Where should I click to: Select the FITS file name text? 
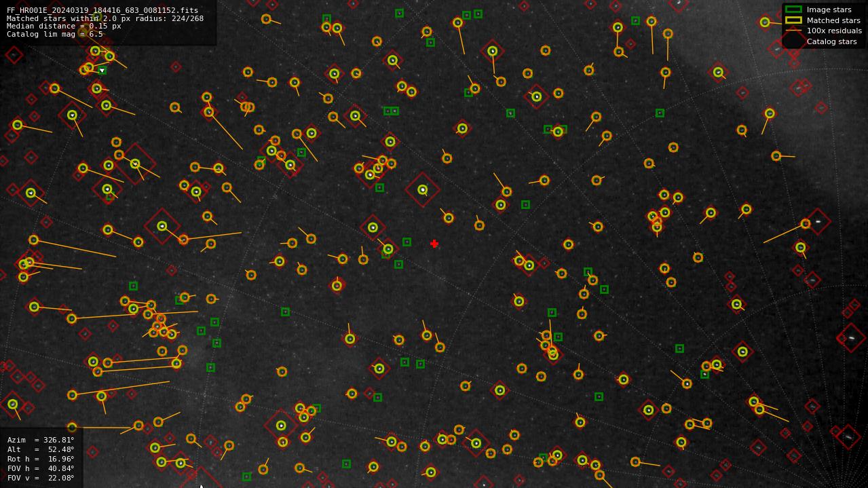point(102,11)
